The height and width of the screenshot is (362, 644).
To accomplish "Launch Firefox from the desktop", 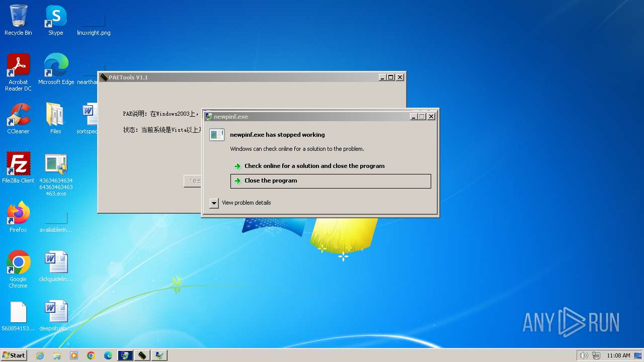I will pos(18,217).
